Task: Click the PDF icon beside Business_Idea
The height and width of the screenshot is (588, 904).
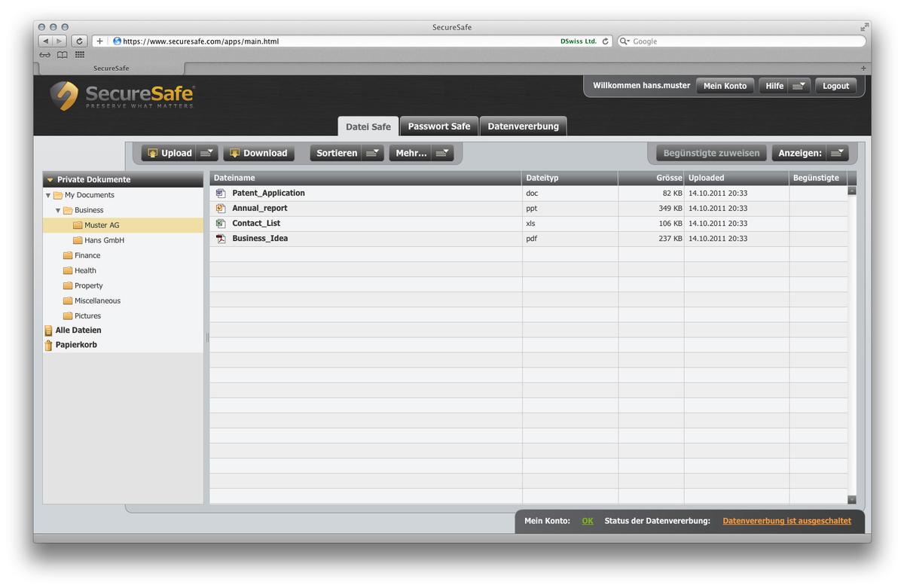Action: [221, 239]
